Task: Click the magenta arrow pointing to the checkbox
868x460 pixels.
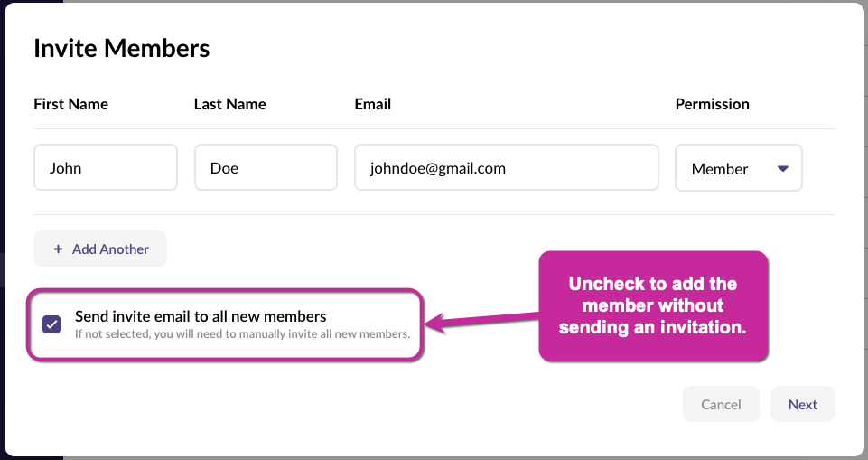Action: tap(479, 320)
